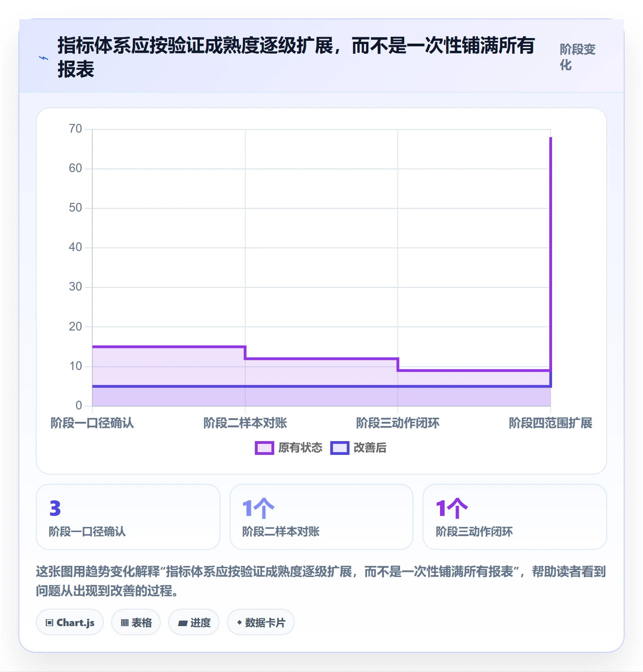The image size is (643, 672).
Task: Open the 阶段一口径确认 data card showing 3
Action: click(128, 517)
